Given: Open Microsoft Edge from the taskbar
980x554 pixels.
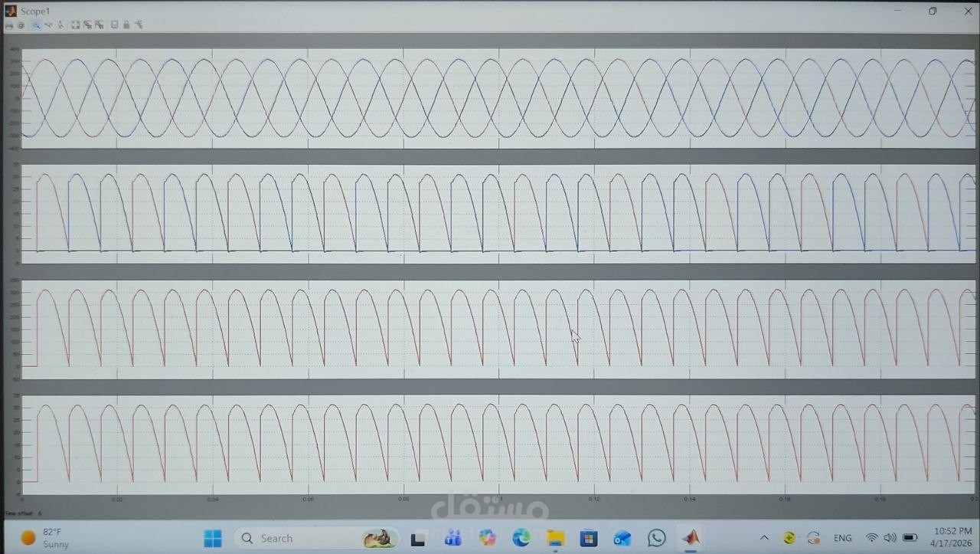Looking at the screenshot, I should [521, 538].
